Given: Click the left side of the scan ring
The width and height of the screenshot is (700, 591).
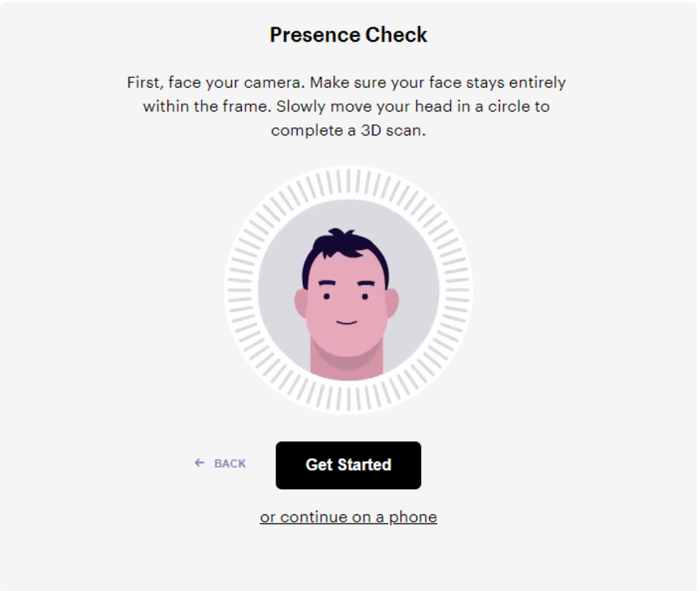Looking at the screenshot, I should [x=241, y=290].
